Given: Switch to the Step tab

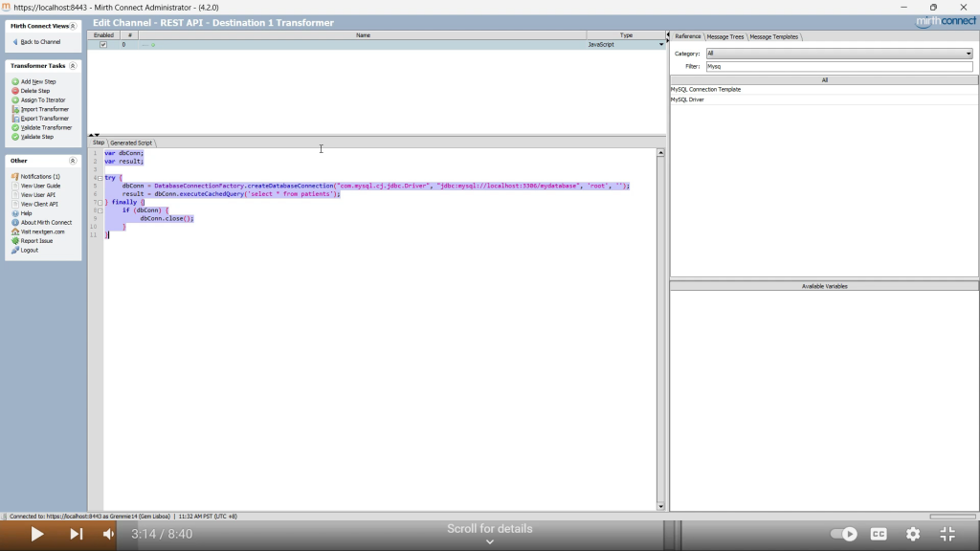Looking at the screenshot, I should [x=99, y=143].
